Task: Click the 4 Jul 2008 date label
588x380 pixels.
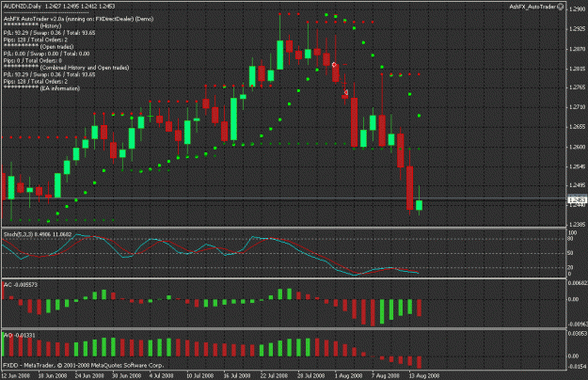Action: coord(161,376)
